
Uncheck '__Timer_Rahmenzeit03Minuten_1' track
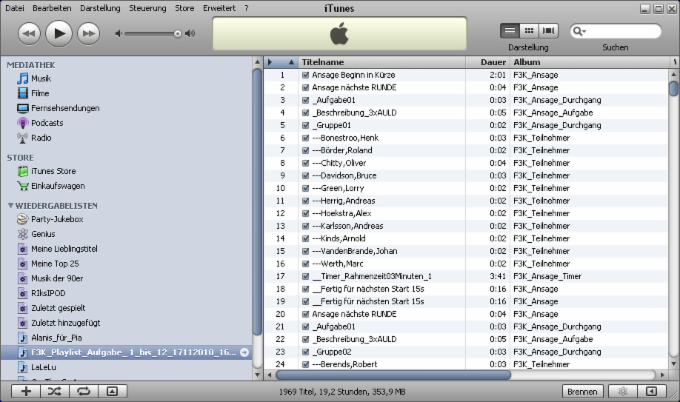[x=305, y=276]
